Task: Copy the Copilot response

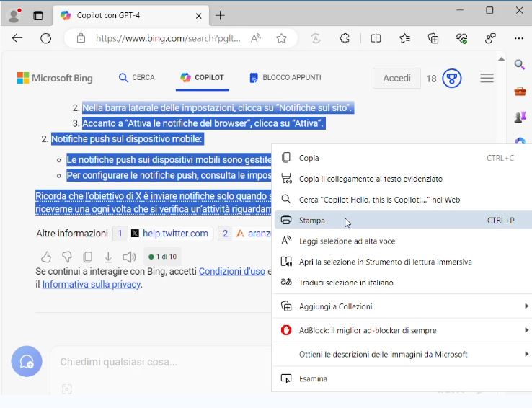Action: pyautogui.click(x=87, y=257)
